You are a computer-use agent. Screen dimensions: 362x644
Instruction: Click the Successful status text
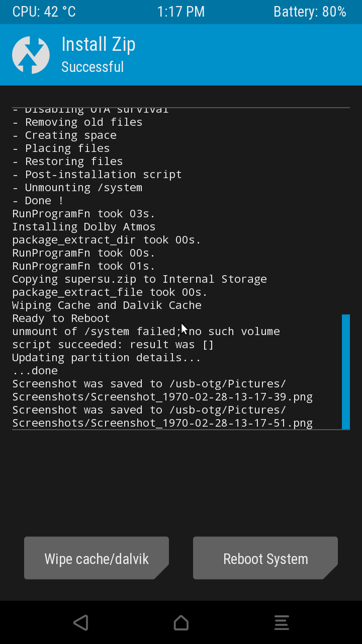(x=93, y=67)
